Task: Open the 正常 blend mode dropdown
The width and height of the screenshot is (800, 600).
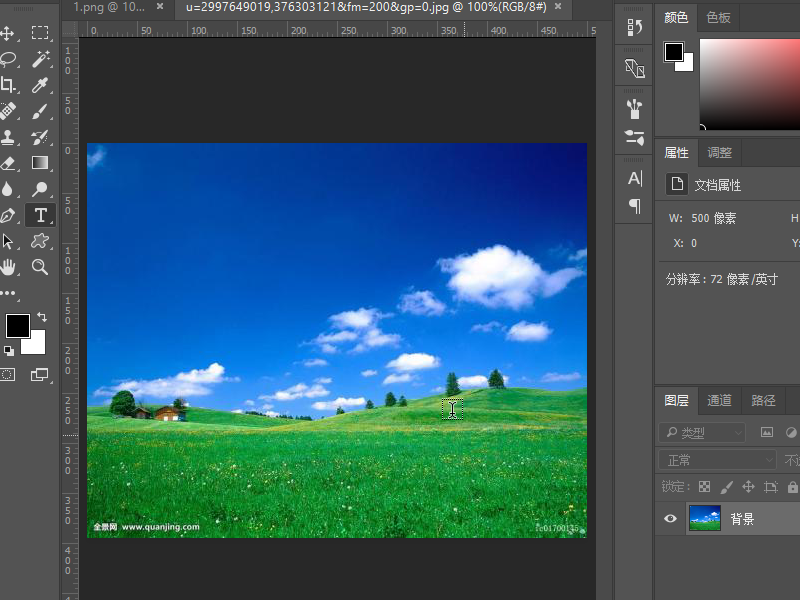Action: point(717,460)
